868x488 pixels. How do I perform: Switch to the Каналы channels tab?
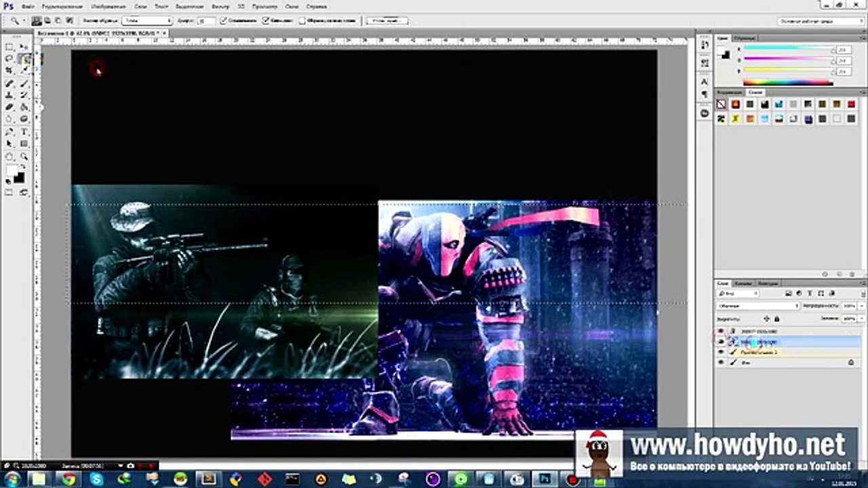point(743,283)
